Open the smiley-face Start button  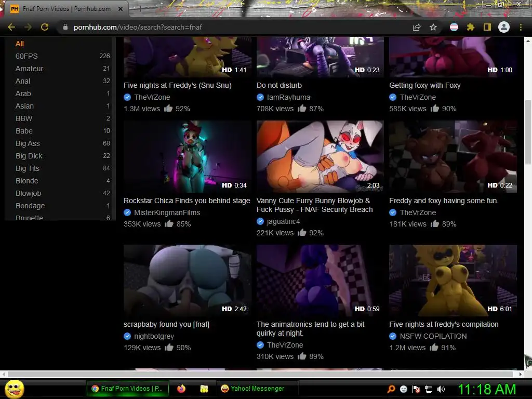[x=14, y=389]
